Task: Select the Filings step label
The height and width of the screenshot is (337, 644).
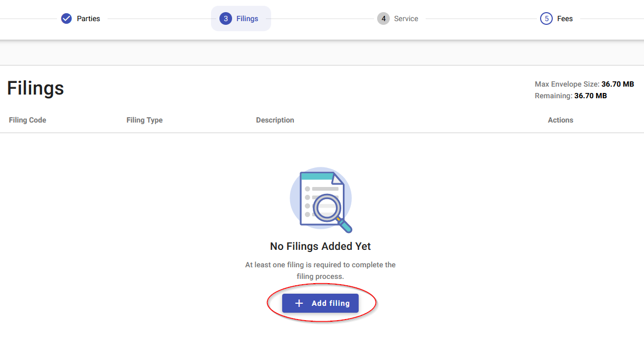Action: click(247, 18)
